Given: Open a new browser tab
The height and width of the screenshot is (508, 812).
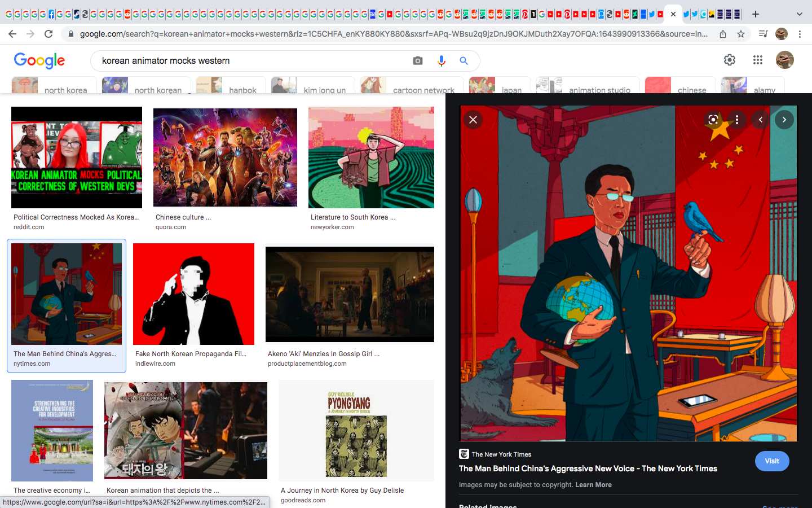Looking at the screenshot, I should [x=756, y=14].
